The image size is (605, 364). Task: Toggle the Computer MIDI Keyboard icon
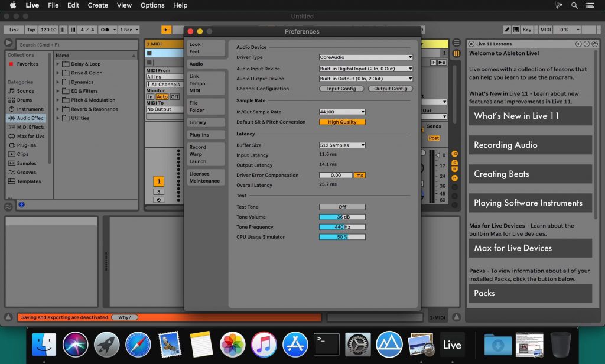tap(516, 29)
